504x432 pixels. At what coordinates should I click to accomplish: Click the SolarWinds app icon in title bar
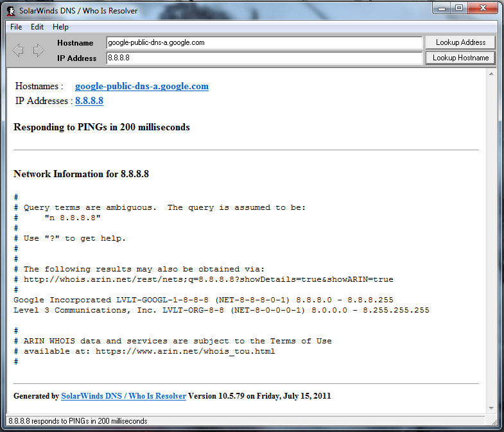pyautogui.click(x=12, y=11)
